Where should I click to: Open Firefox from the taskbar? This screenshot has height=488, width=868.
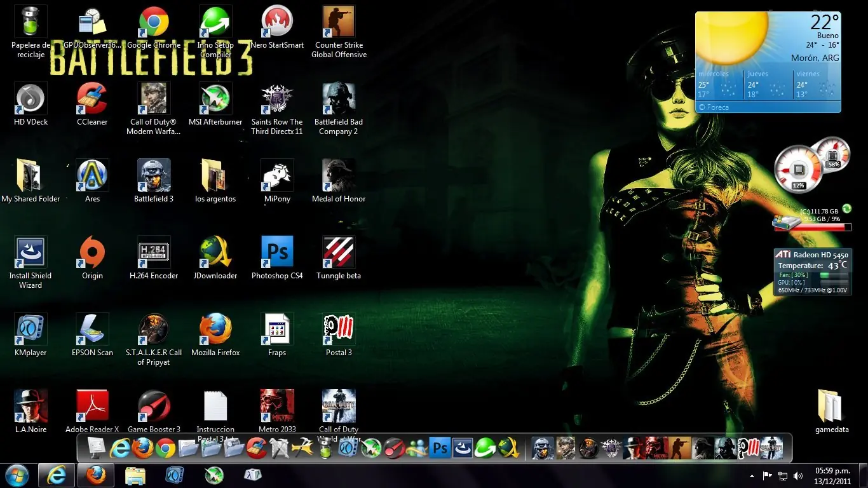95,475
